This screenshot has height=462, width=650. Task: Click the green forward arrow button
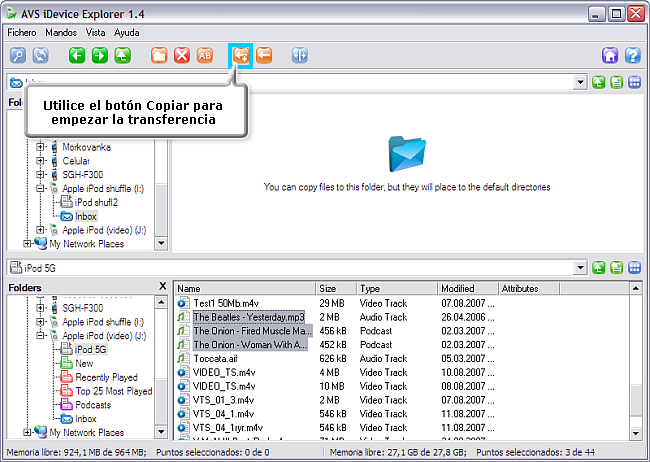(100, 55)
